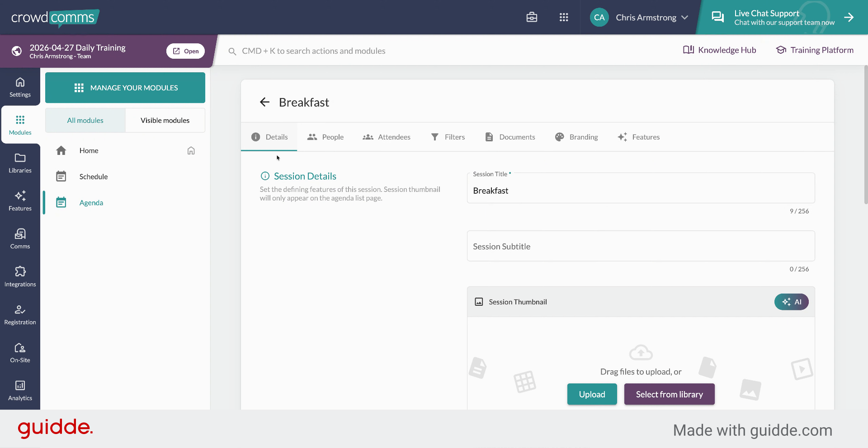Open the apps grid icon in header
Viewport: 868px width, 448px height.
(x=564, y=17)
